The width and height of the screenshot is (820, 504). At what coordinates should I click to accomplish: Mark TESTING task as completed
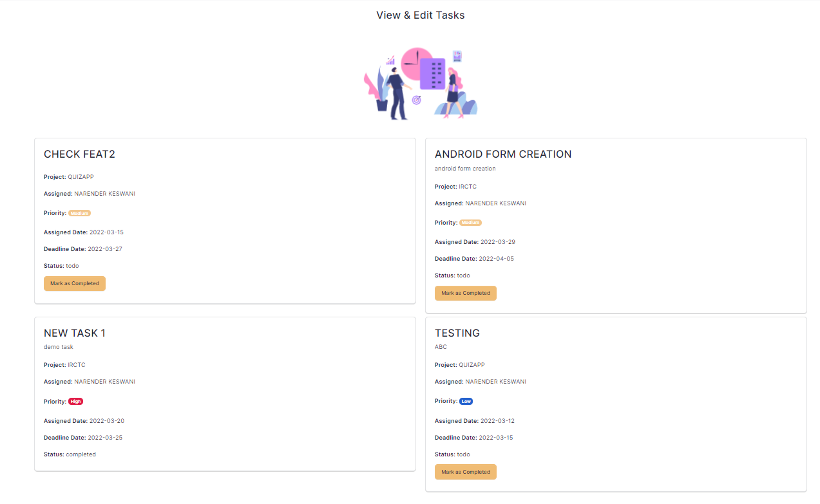coord(466,472)
